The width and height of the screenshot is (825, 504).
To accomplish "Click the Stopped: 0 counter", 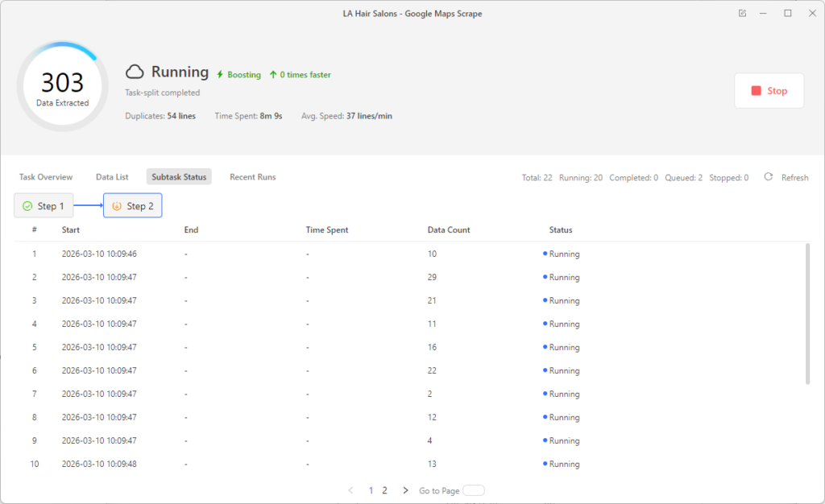I will coord(728,178).
